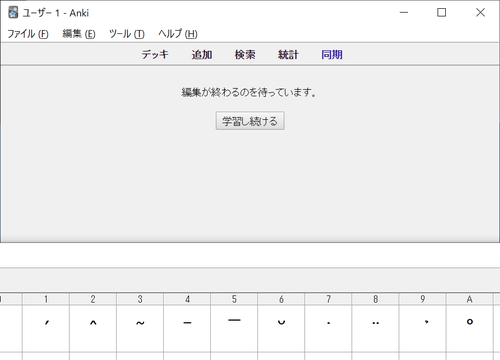500x360 pixels.
Task: Select column header 9 in character table
Action: [x=423, y=299]
